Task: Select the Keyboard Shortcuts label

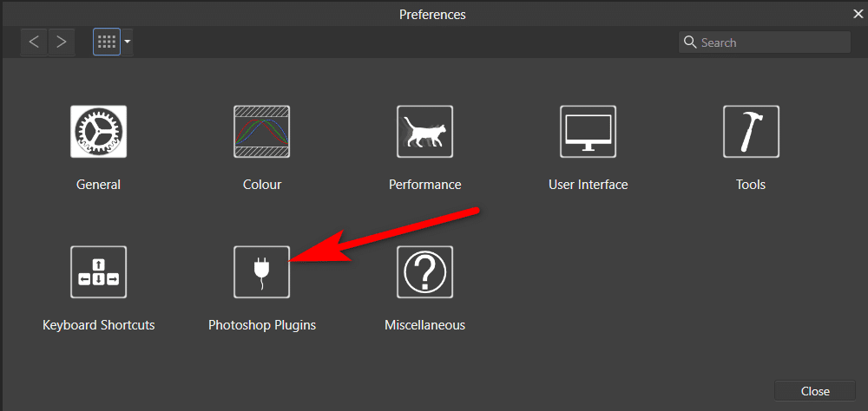Action: pos(99,324)
